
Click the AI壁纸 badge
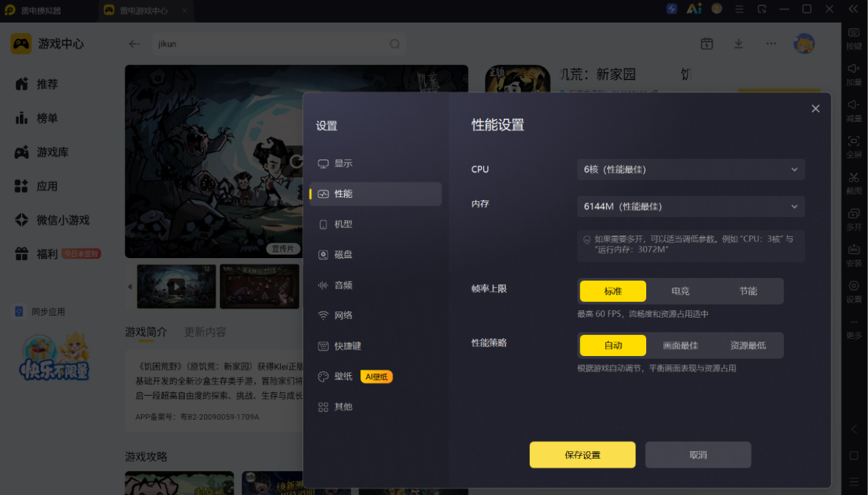(376, 377)
